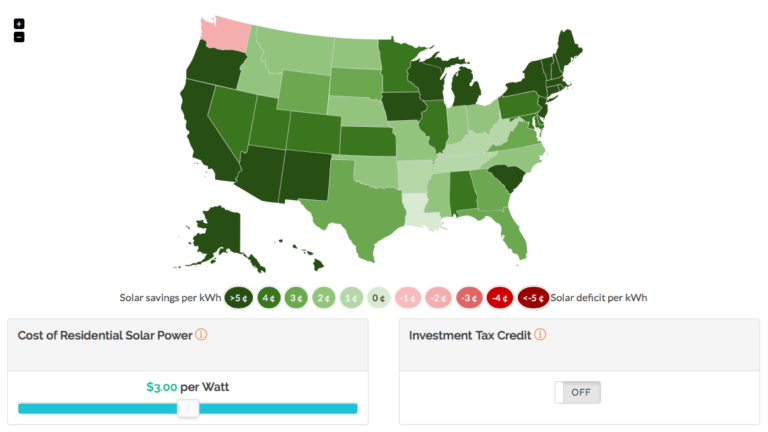
Task: Select the 3¢ legend swatch
Action: [296, 298]
